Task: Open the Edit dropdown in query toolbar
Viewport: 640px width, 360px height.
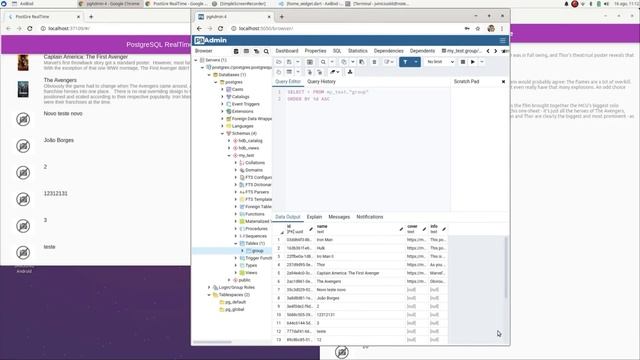Action: coord(389,62)
